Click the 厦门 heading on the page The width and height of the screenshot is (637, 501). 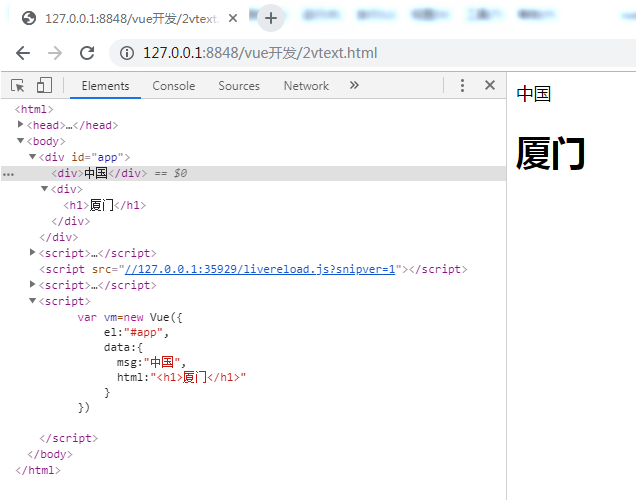(x=550, y=154)
